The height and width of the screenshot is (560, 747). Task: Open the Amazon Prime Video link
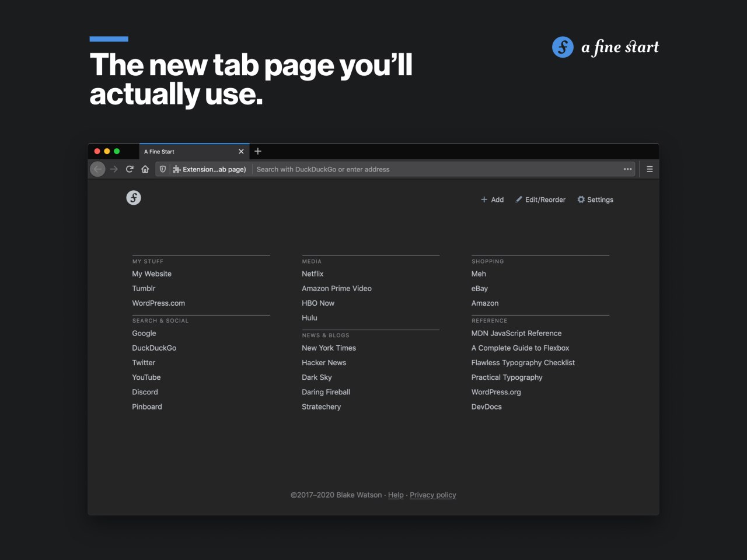coord(337,288)
